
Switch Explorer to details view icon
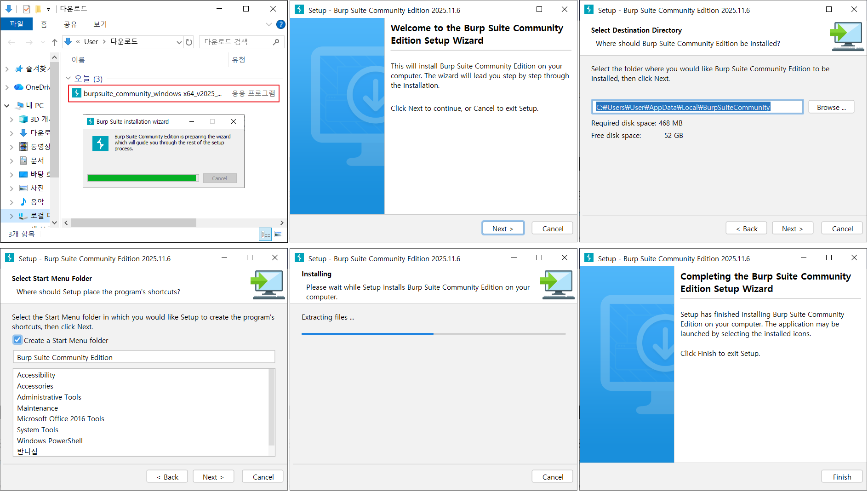(266, 235)
